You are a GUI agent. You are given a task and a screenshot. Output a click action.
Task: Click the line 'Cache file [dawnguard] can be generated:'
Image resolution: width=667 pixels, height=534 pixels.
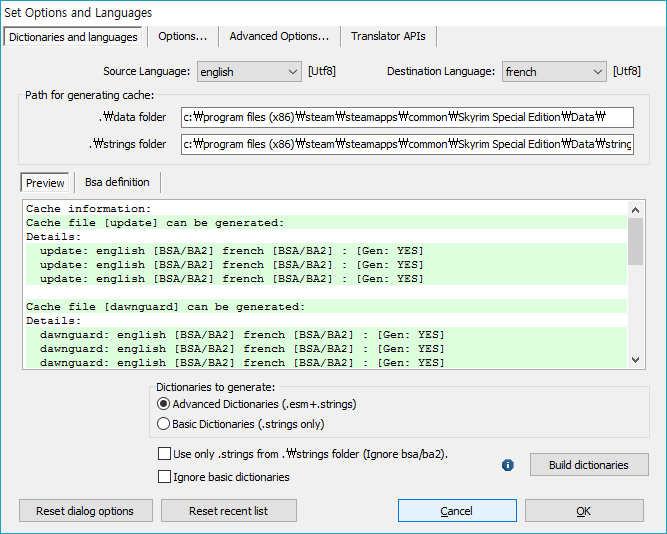[x=326, y=307]
